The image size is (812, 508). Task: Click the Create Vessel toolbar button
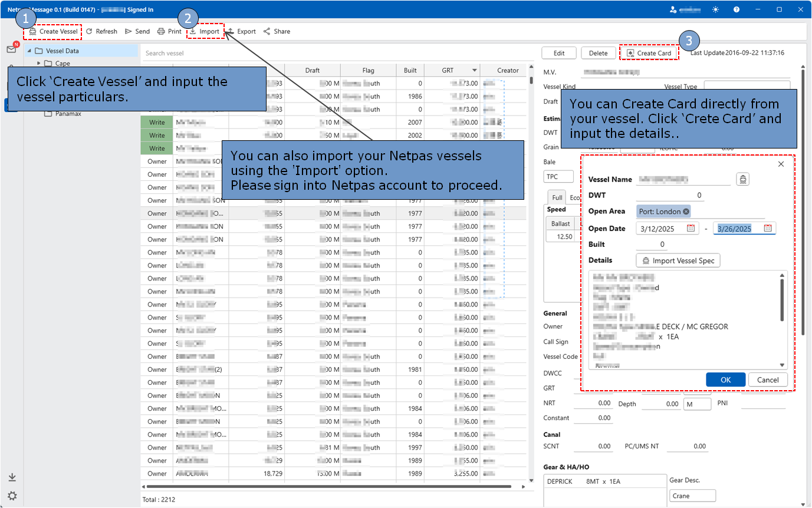(x=53, y=31)
